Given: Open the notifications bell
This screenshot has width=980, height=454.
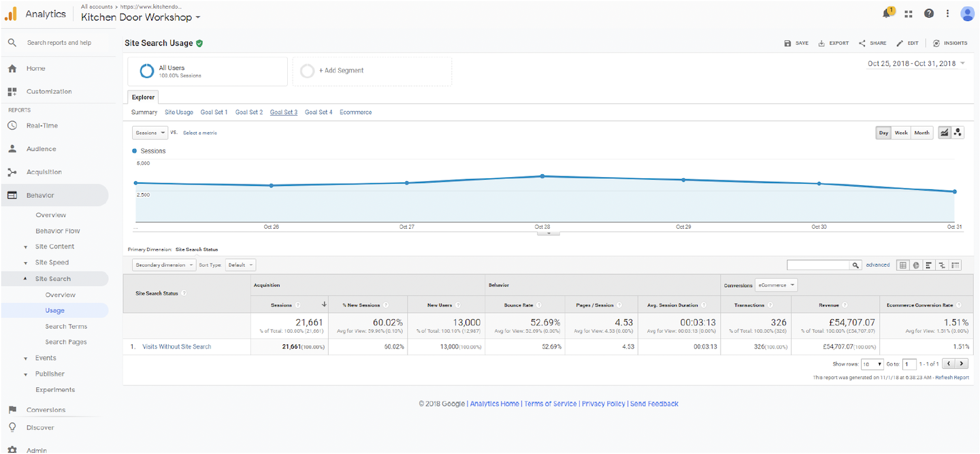Looking at the screenshot, I should click(x=887, y=14).
